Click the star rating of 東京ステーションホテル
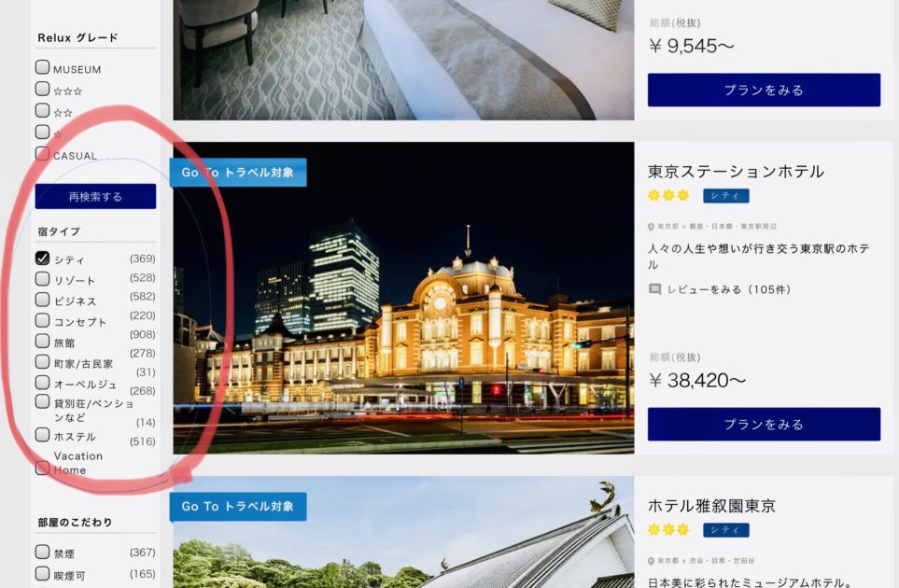The height and width of the screenshot is (588, 899). pos(667,195)
